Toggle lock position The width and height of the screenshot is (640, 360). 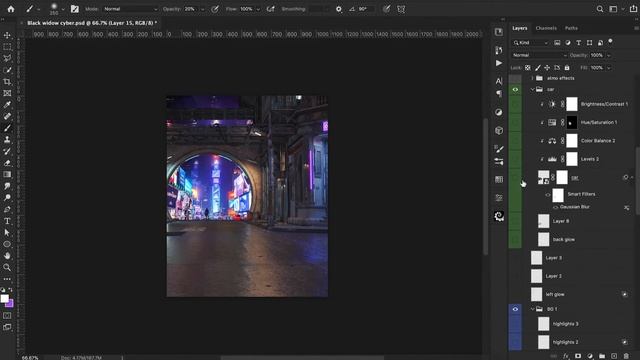click(x=547, y=68)
